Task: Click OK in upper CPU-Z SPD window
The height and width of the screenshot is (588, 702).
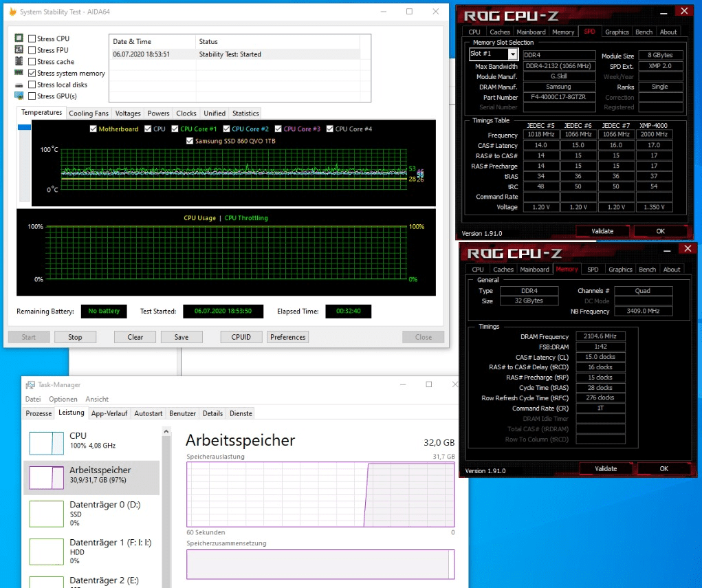Action: coord(660,231)
